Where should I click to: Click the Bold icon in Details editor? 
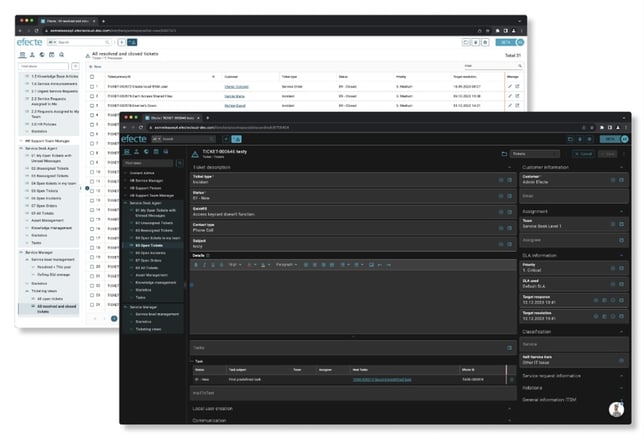tap(196, 265)
